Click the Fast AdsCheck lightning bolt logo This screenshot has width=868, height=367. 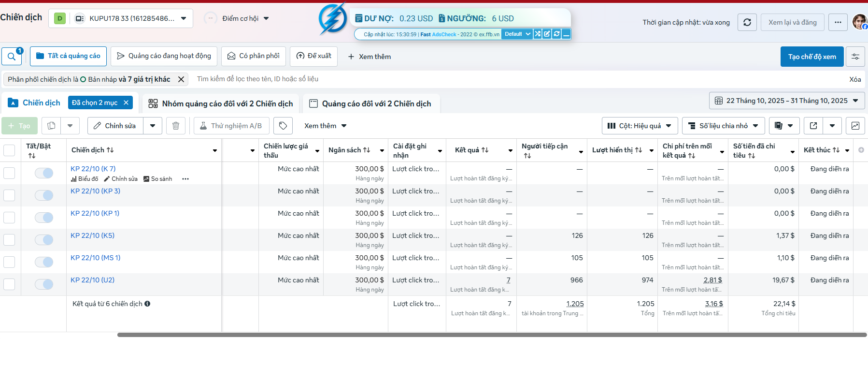[333, 19]
